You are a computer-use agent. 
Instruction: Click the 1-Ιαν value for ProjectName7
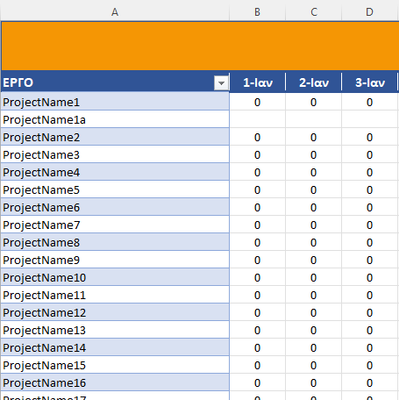[257, 225]
